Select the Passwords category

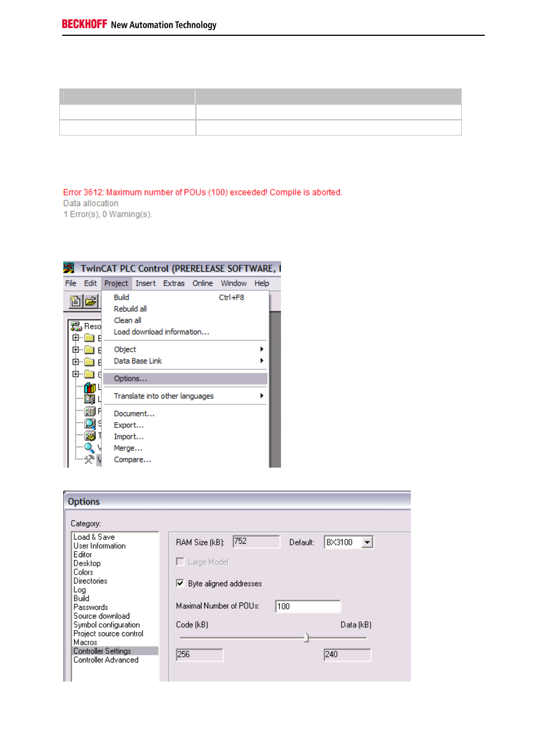click(115, 607)
